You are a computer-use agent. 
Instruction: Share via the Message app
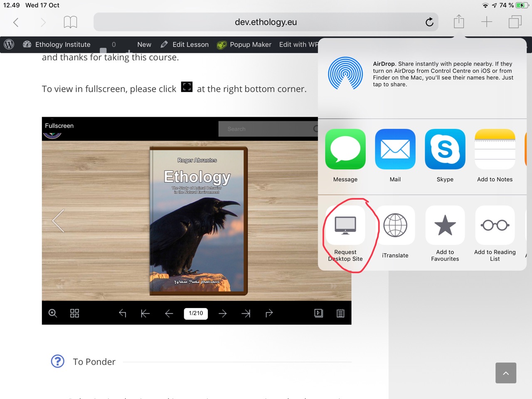[x=345, y=155]
